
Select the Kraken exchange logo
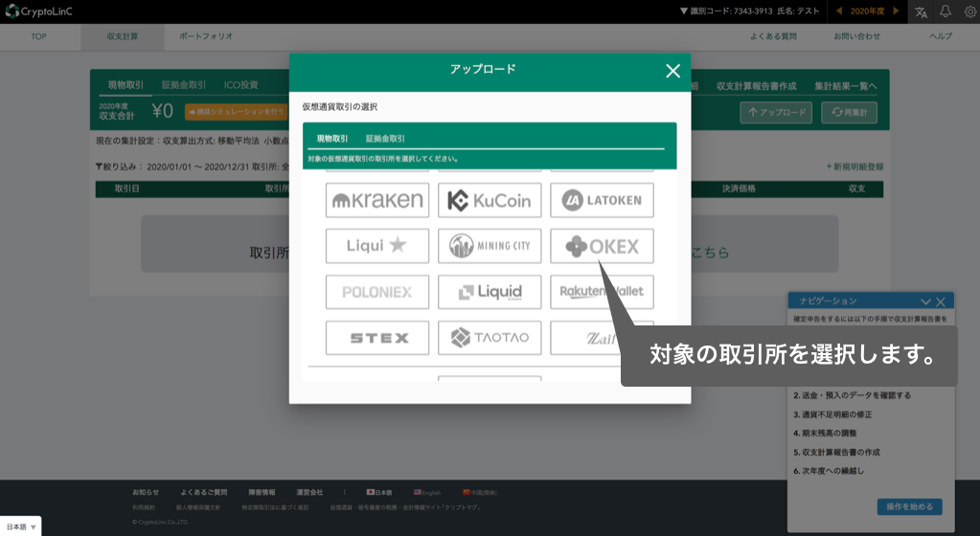(x=376, y=200)
